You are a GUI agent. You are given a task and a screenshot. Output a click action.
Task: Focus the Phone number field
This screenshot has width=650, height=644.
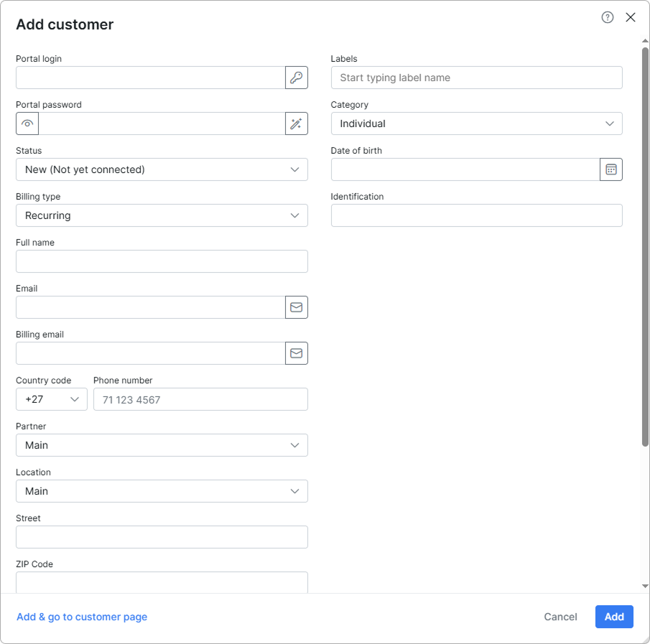coord(200,399)
